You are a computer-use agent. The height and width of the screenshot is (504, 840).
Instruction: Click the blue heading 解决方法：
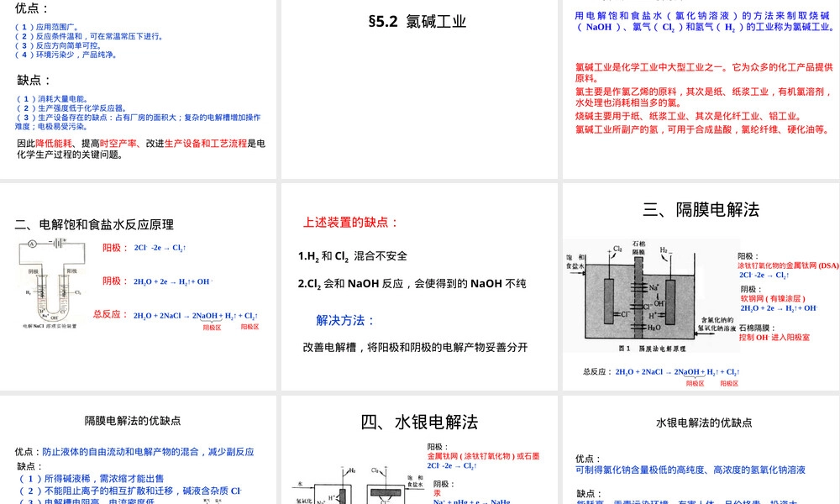click(345, 320)
